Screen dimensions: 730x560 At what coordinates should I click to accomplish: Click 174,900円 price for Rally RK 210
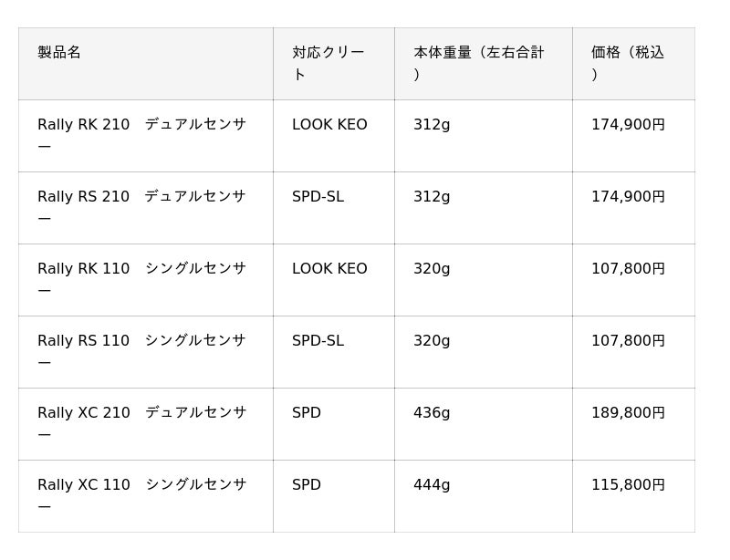coord(628,125)
